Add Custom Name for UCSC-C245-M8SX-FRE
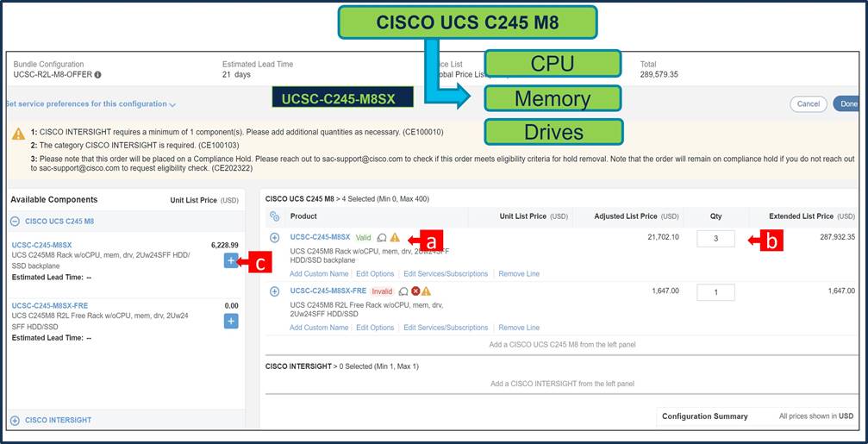The height and width of the screenshot is (444, 868). tap(319, 328)
